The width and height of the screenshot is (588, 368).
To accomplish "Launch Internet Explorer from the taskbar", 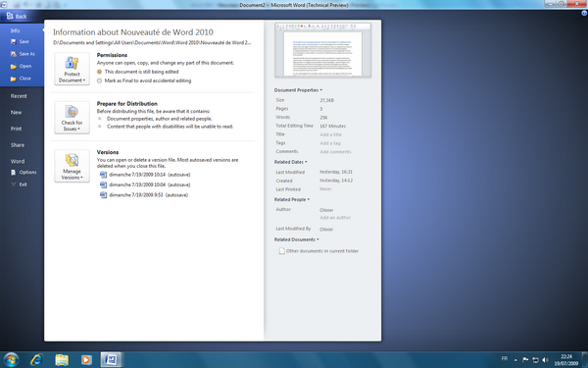I will 36,360.
